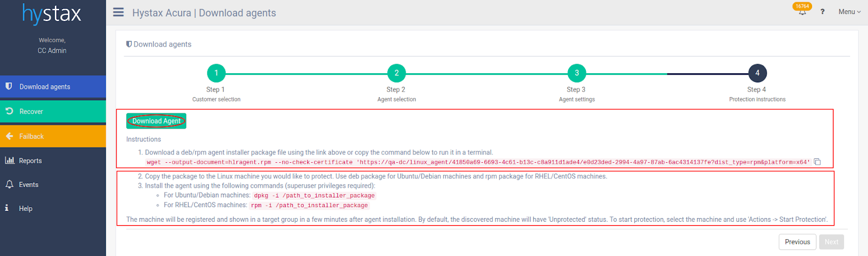Open Reports in the sidebar
The height and width of the screenshot is (256, 868).
pyautogui.click(x=53, y=161)
